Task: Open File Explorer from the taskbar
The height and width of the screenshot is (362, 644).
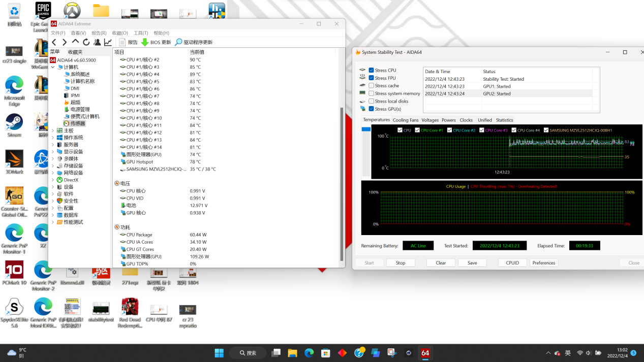Action: [292, 353]
